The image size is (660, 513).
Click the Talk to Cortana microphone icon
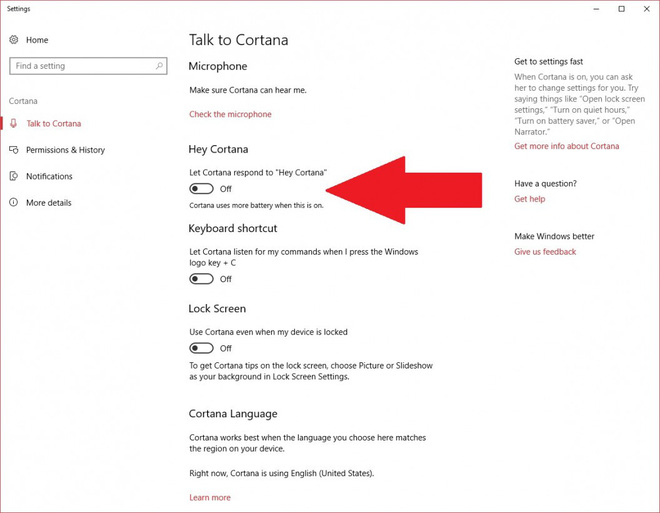pyautogui.click(x=14, y=124)
